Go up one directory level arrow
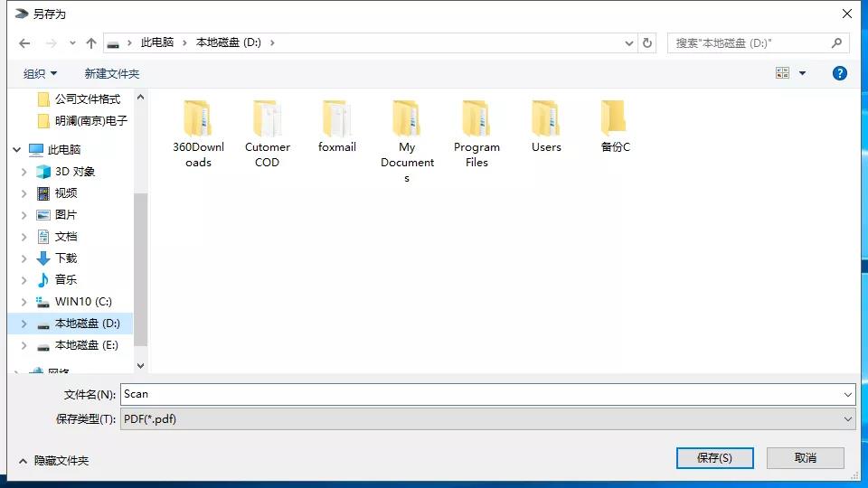 click(91, 42)
